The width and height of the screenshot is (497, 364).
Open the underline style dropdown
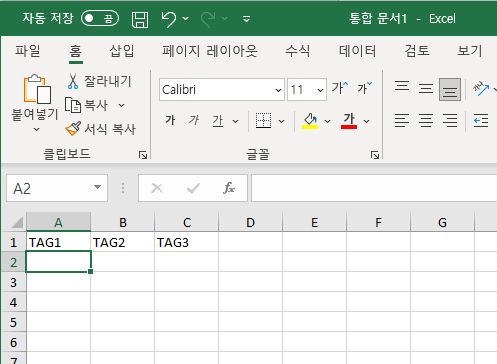tap(236, 121)
